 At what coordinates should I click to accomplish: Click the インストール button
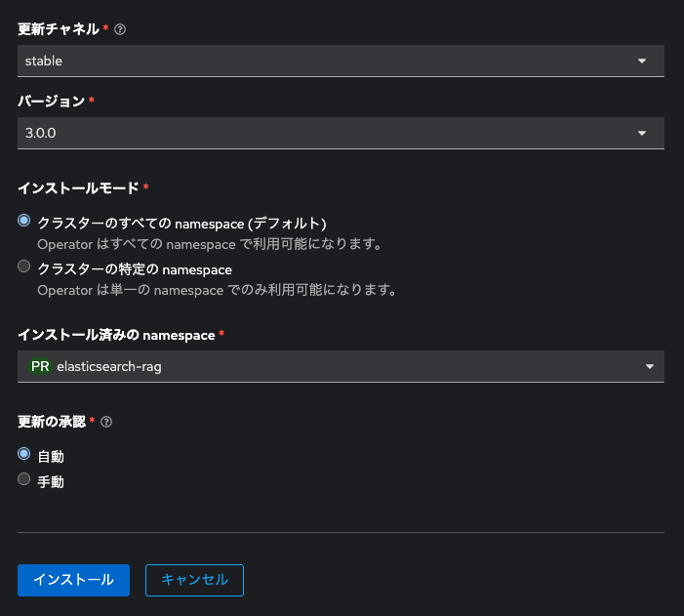pos(74,580)
